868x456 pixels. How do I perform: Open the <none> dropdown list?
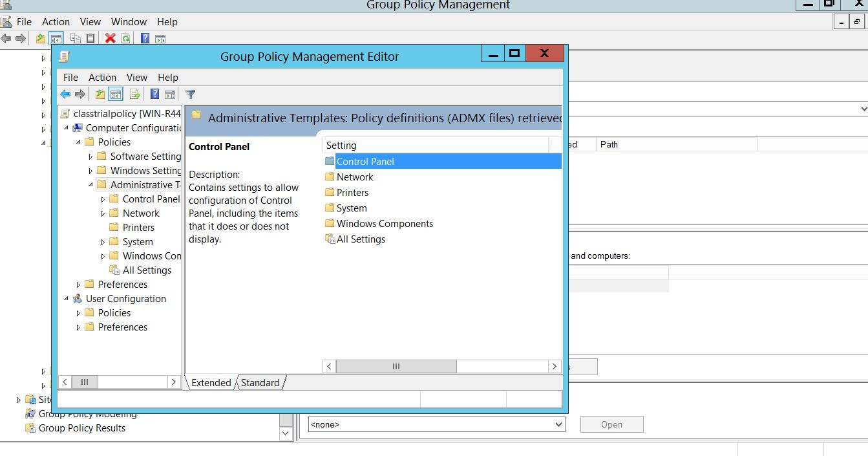pyautogui.click(x=558, y=425)
